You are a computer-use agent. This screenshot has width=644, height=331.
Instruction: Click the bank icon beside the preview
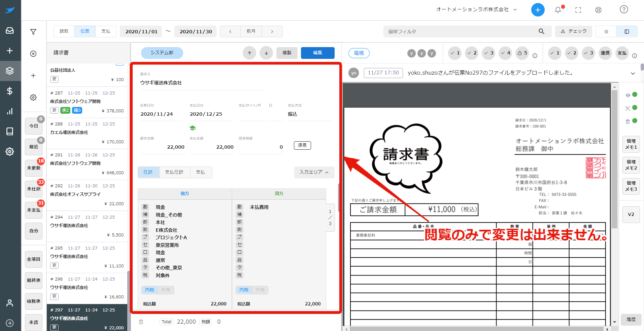coord(628,121)
